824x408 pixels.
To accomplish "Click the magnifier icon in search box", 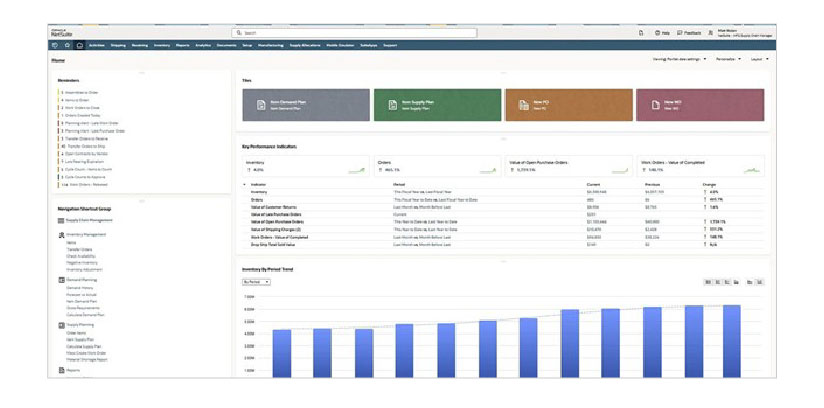I will coord(240,33).
